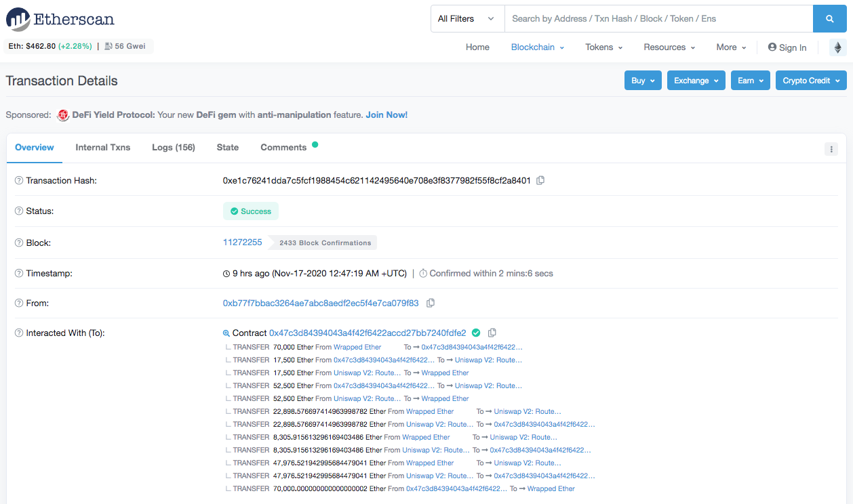853x504 pixels.
Task: Click the stopwatch icon beside Confirmed within
Action: point(423,274)
